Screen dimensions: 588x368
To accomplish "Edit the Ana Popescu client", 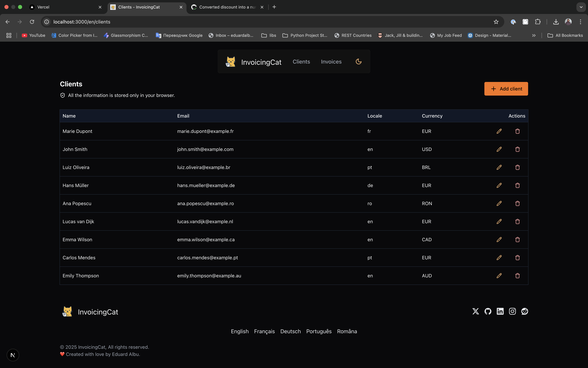I will (499, 203).
